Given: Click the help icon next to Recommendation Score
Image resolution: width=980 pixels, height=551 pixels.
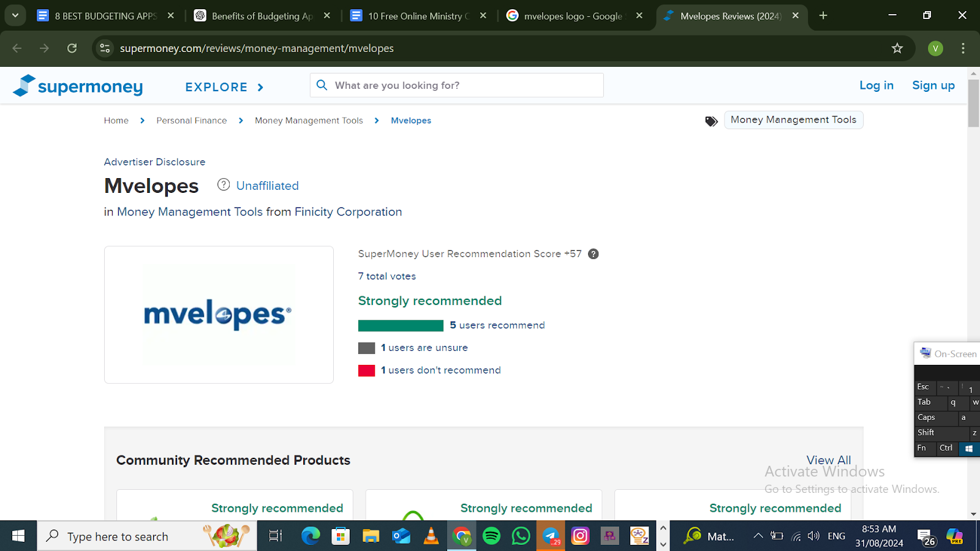Looking at the screenshot, I should pyautogui.click(x=594, y=254).
